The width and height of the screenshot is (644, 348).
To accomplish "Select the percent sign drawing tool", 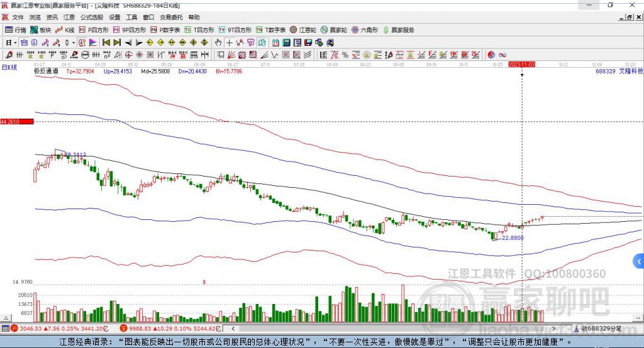I will [345, 55].
